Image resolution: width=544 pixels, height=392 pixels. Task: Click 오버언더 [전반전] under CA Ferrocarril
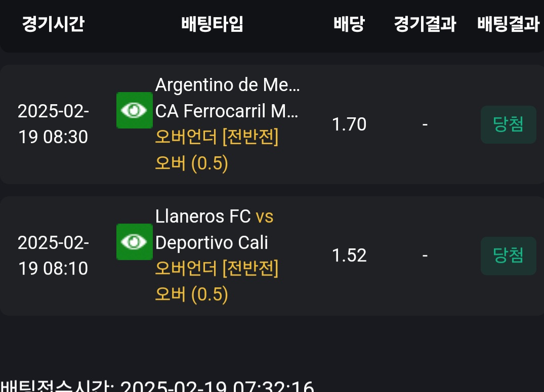tap(217, 137)
